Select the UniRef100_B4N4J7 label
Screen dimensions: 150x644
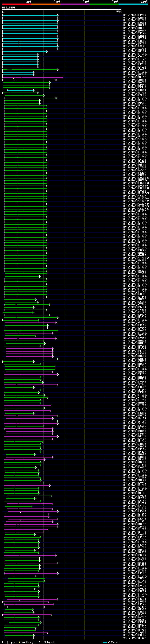tap(135, 343)
